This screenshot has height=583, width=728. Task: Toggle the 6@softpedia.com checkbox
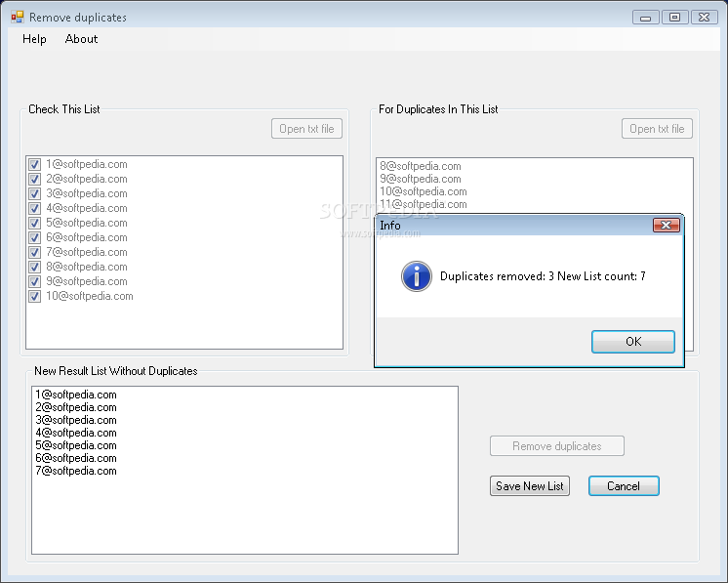34,237
